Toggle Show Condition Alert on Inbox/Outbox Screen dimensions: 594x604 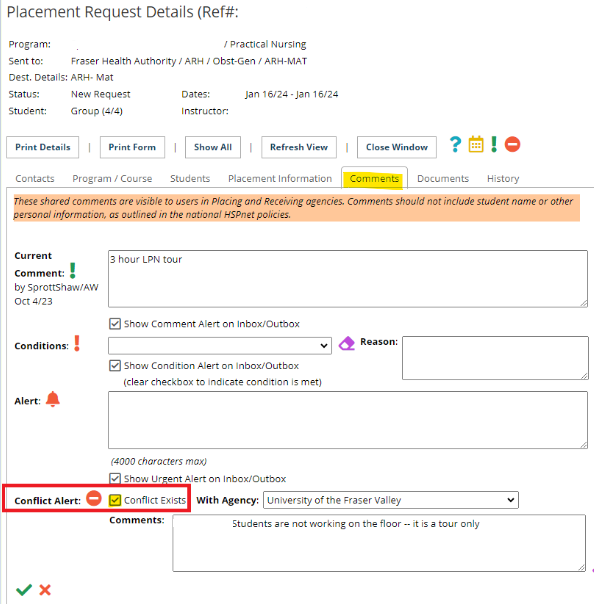tap(115, 366)
